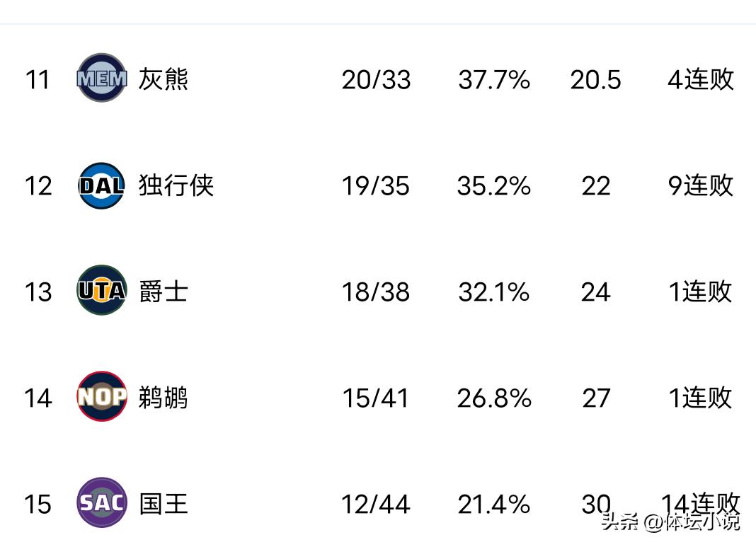
Task: Click the 19/35 record for Mavericks
Action: [376, 185]
